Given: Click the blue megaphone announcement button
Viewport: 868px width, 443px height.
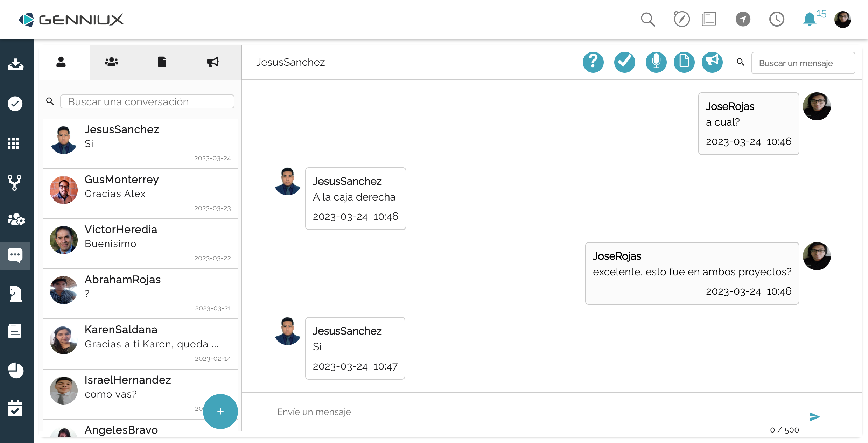Looking at the screenshot, I should [x=712, y=62].
